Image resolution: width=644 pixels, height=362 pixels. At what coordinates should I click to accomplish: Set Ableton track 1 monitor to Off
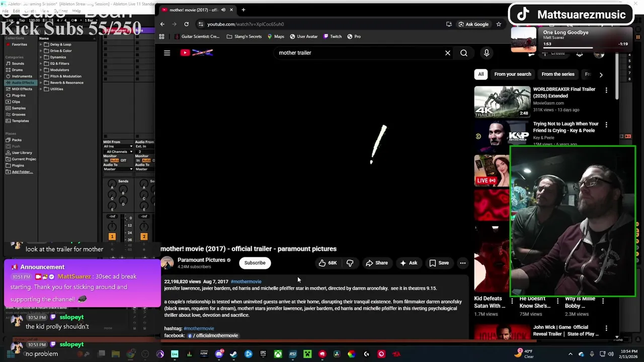[123, 160]
